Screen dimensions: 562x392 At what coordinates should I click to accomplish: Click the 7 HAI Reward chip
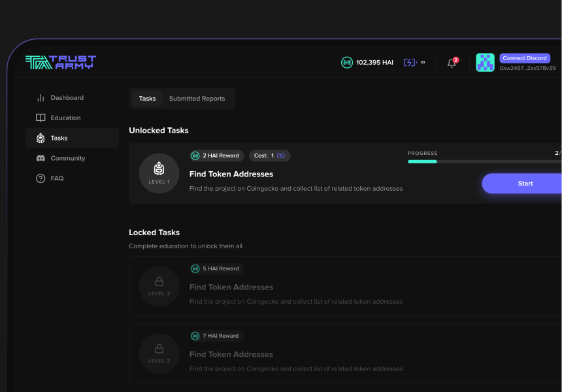pos(216,336)
